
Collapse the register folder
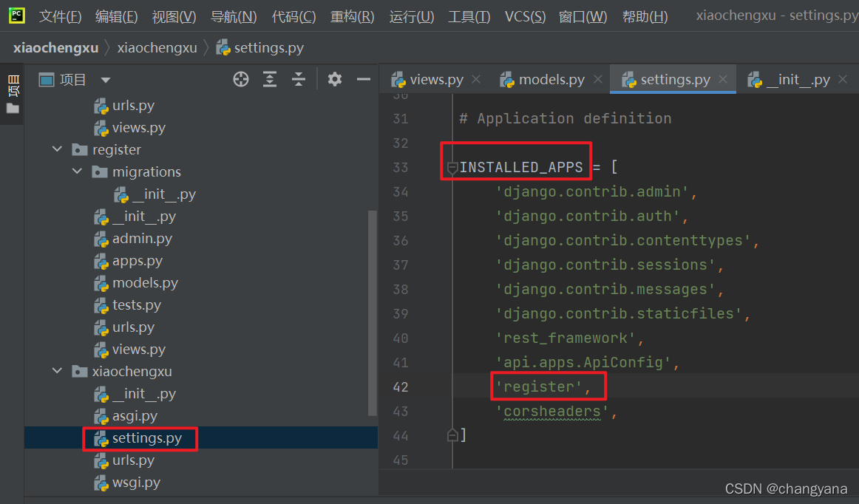pos(57,149)
